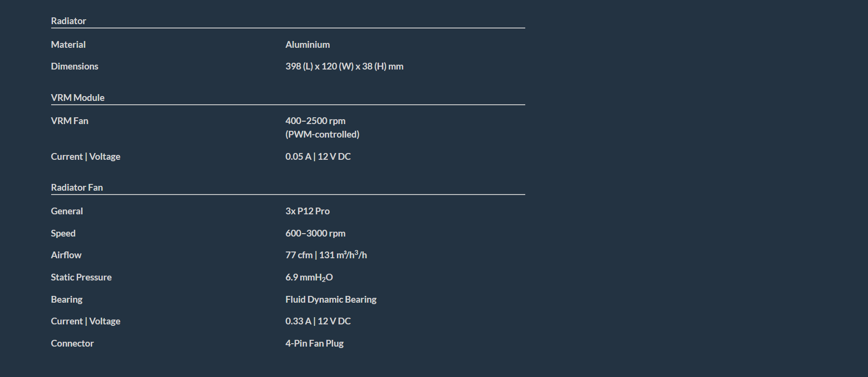Image resolution: width=868 pixels, height=377 pixels.
Task: Select the 4-Pin Fan Plug value
Action: pos(314,343)
